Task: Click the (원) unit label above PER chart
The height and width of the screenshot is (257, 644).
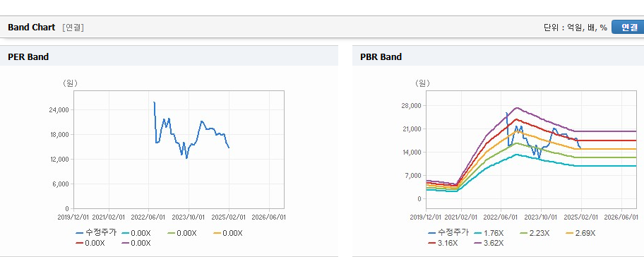Action: [70, 83]
